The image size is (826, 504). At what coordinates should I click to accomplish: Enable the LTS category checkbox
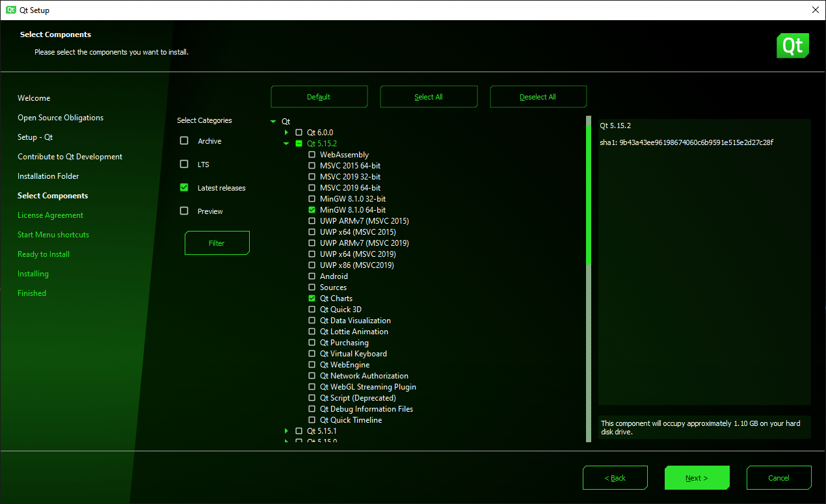(x=184, y=165)
